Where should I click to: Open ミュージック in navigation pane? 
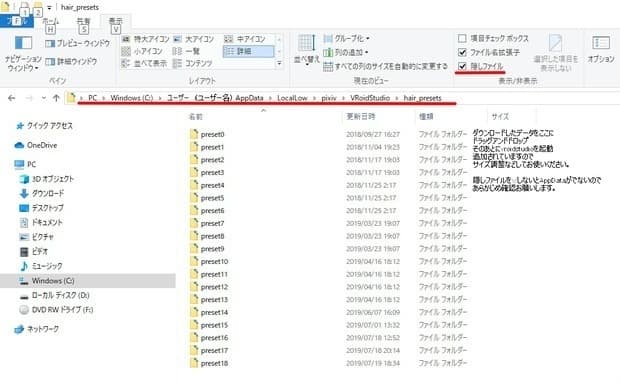pyautogui.click(x=41, y=266)
